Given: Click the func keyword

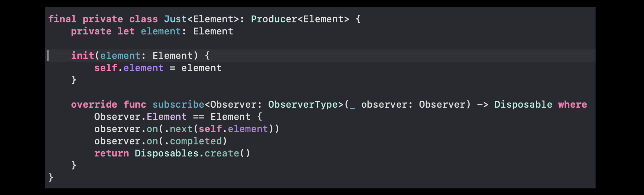Looking at the screenshot, I should tap(135, 104).
